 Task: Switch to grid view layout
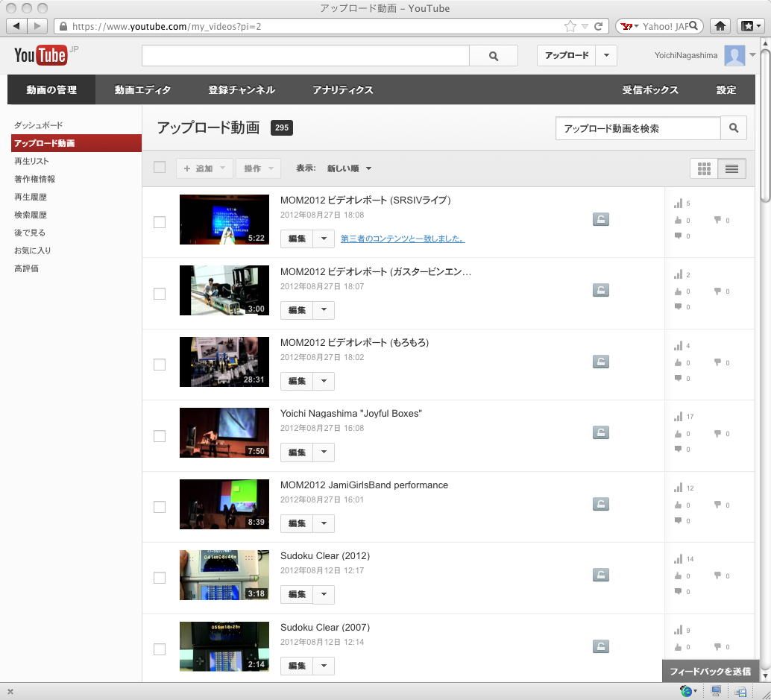click(x=704, y=168)
